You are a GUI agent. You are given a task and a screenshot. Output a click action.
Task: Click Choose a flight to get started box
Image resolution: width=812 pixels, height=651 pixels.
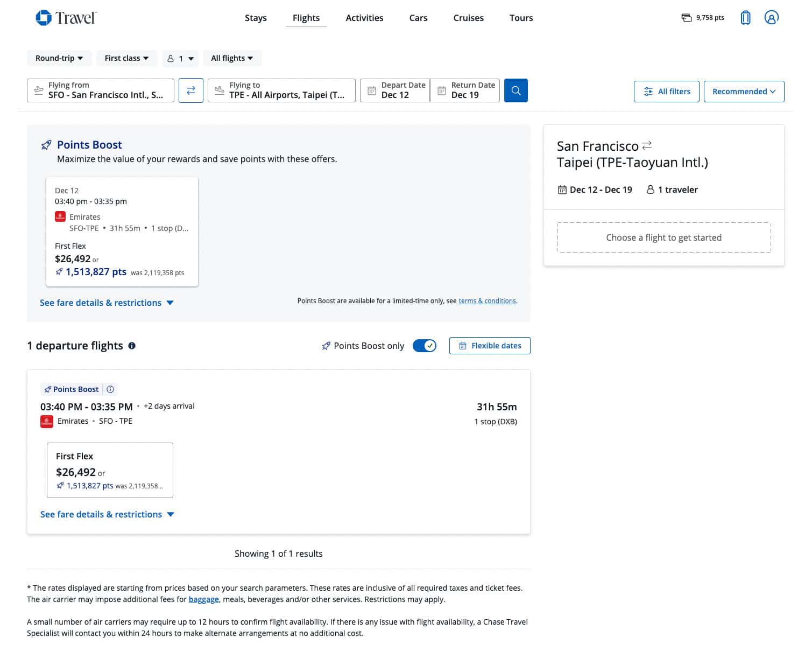click(x=663, y=237)
